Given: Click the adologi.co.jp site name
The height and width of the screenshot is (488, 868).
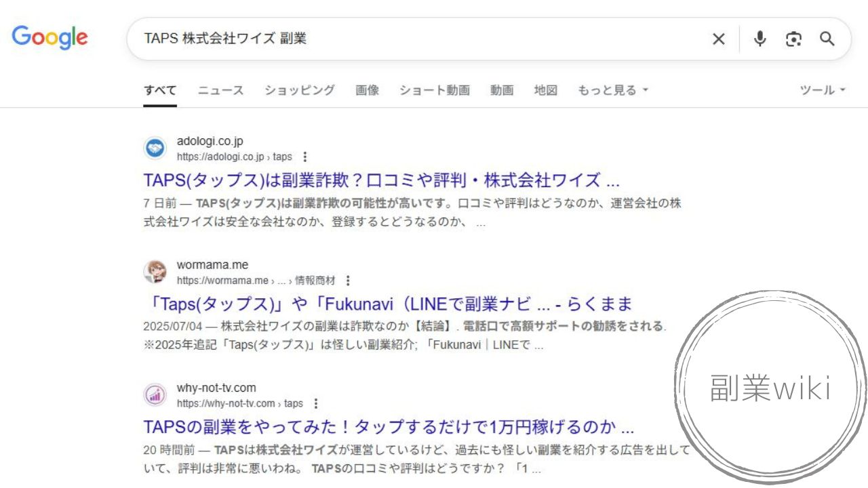Looking at the screenshot, I should coord(210,142).
